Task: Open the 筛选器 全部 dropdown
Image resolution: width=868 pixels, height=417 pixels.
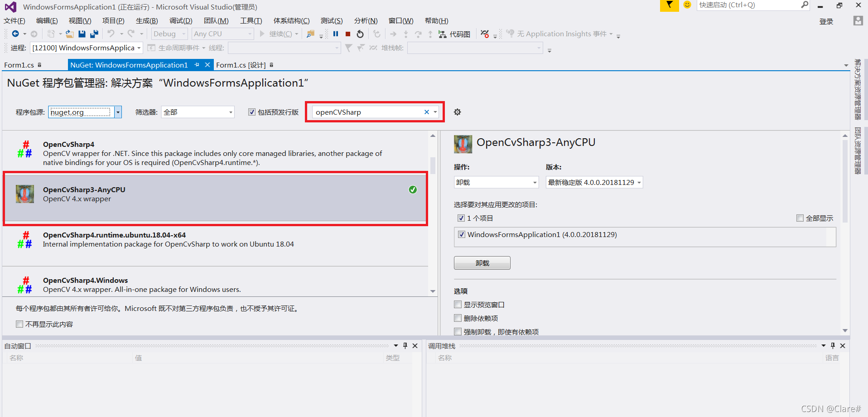Action: click(x=231, y=112)
